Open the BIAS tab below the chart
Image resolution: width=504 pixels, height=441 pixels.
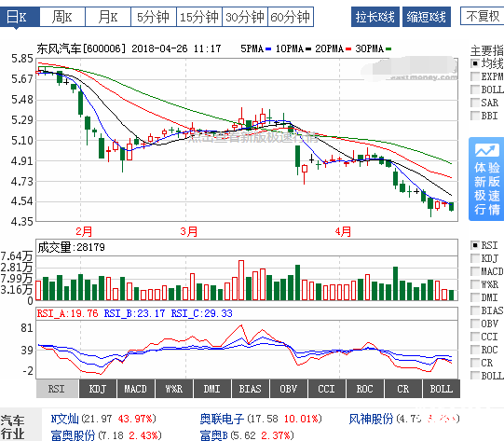click(250, 389)
